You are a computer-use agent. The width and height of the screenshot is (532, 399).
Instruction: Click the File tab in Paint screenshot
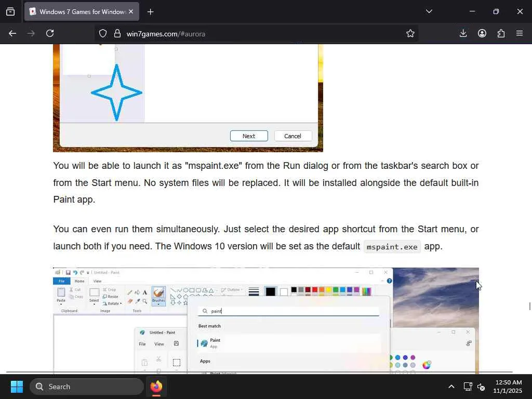(61, 281)
